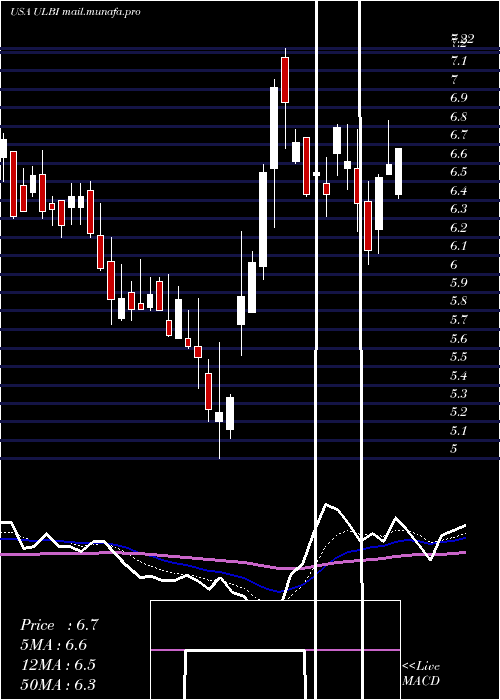Screen dimensions: 500x700
Task: Click the 5.4 price axis label
Action: 459,376
